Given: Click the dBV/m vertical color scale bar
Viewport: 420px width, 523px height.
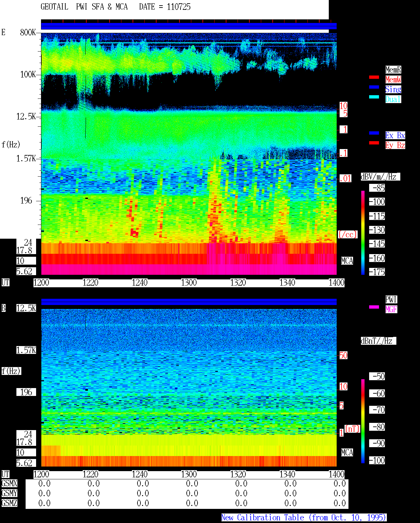Looking at the screenshot, I should click(363, 233).
